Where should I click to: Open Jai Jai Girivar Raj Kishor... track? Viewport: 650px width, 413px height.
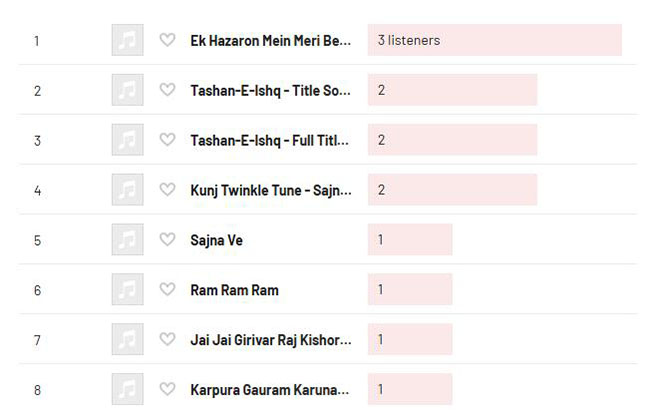tap(271, 340)
